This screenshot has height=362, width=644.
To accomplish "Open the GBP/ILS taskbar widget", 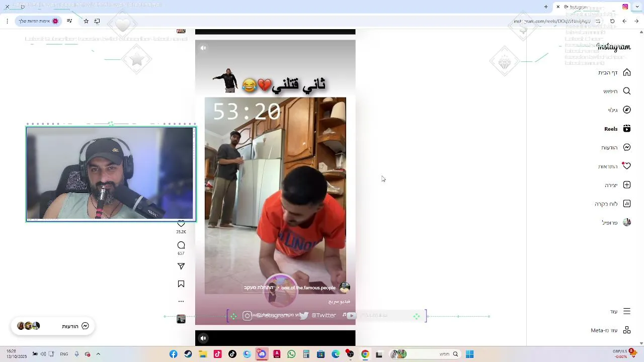I will [x=624, y=354].
